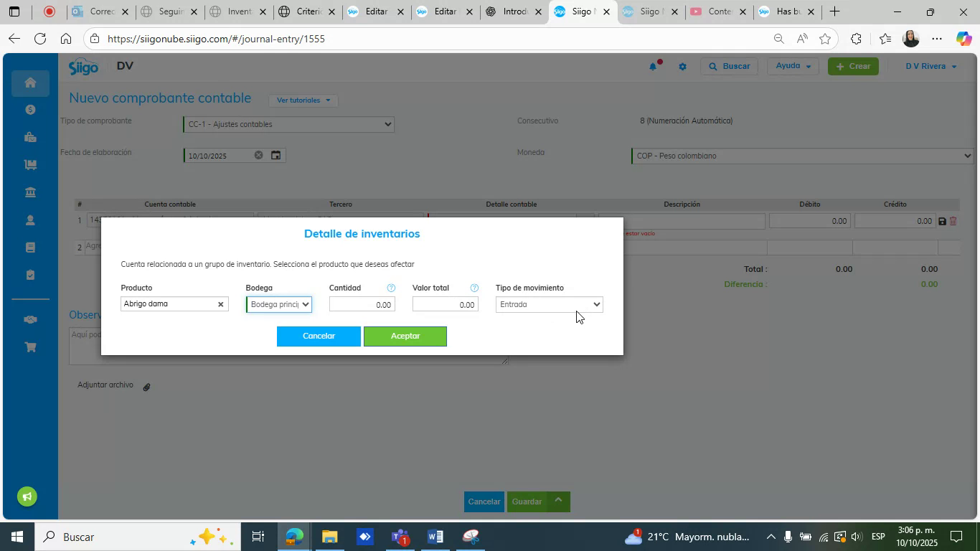Viewport: 980px width, 551px height.
Task: Click the attach file paperclip icon
Action: pos(146,387)
